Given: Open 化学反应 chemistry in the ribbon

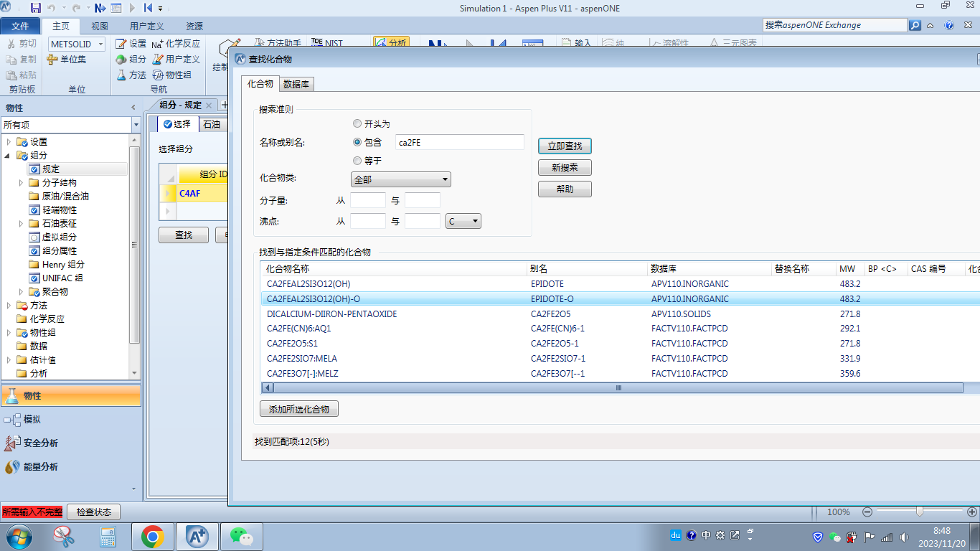Looking at the screenshot, I should pos(176,44).
